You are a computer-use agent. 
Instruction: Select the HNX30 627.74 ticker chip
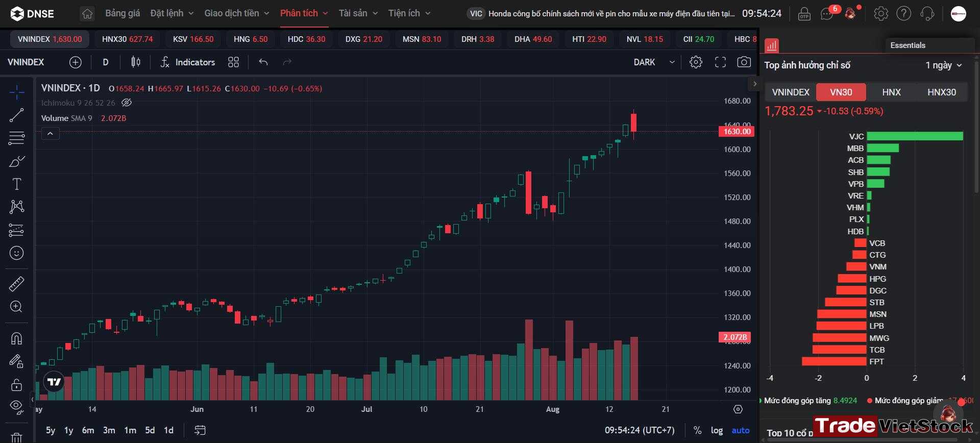tap(128, 39)
